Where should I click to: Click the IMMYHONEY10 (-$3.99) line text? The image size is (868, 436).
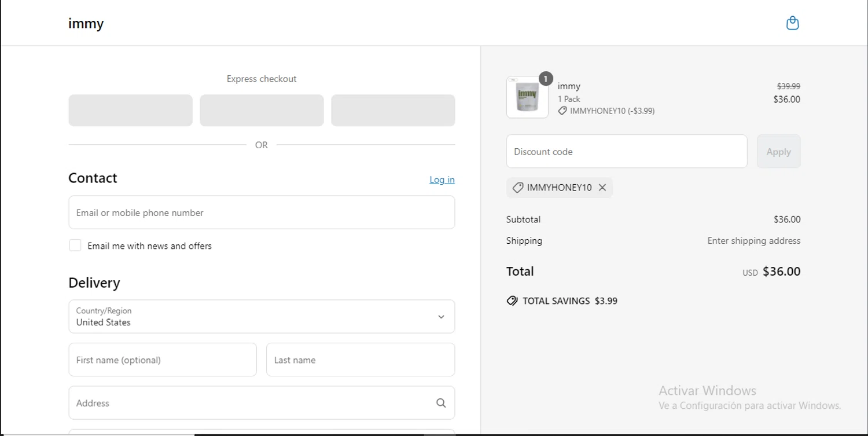click(612, 111)
